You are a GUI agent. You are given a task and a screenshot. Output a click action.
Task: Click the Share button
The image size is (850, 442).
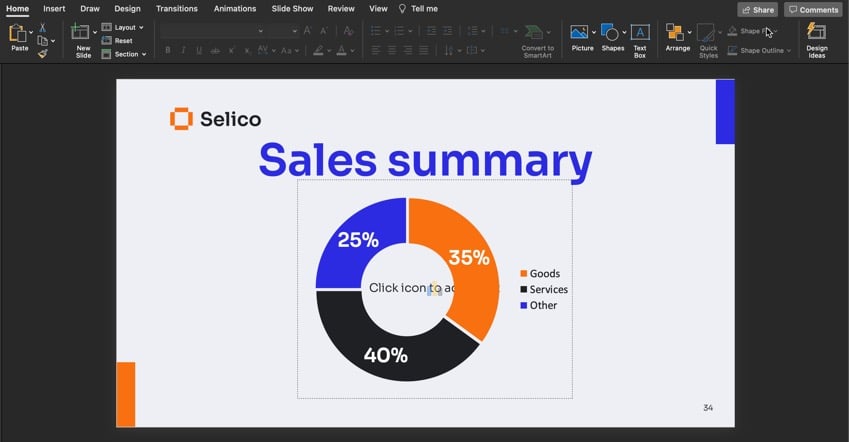pos(757,9)
